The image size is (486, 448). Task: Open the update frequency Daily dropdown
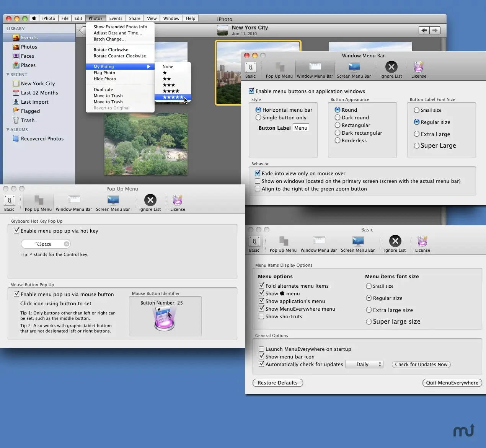coord(364,364)
